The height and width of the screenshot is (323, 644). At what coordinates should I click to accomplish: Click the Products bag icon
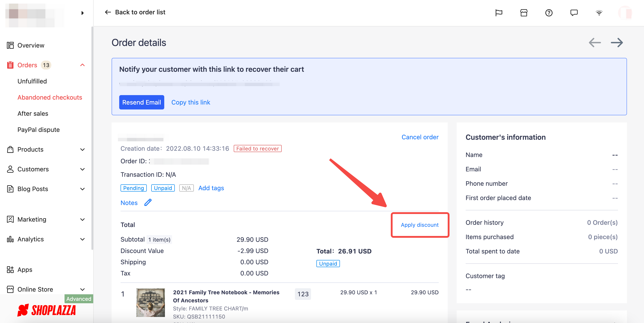[10, 149]
